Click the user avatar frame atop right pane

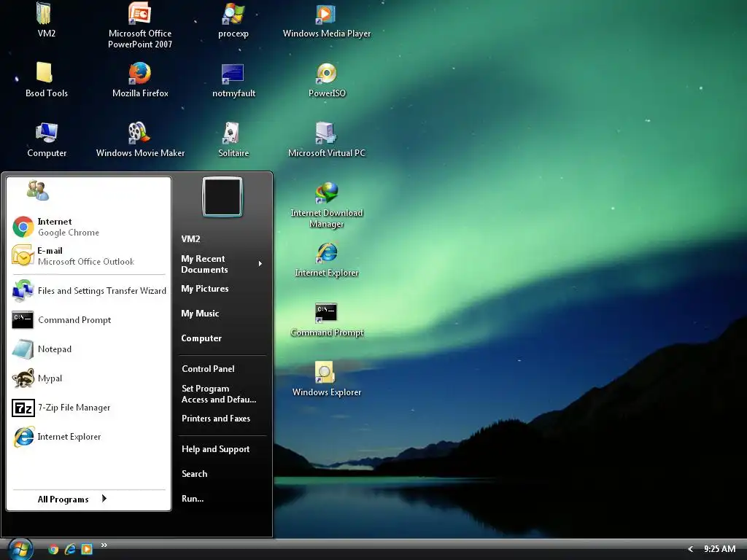pyautogui.click(x=222, y=197)
